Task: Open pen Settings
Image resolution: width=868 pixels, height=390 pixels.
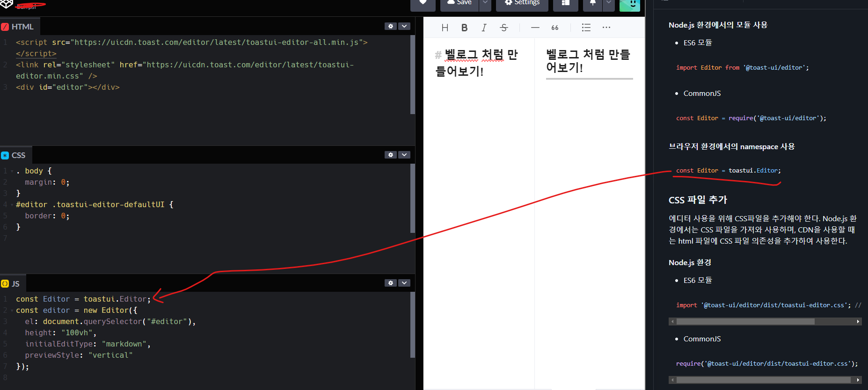Action: click(522, 4)
